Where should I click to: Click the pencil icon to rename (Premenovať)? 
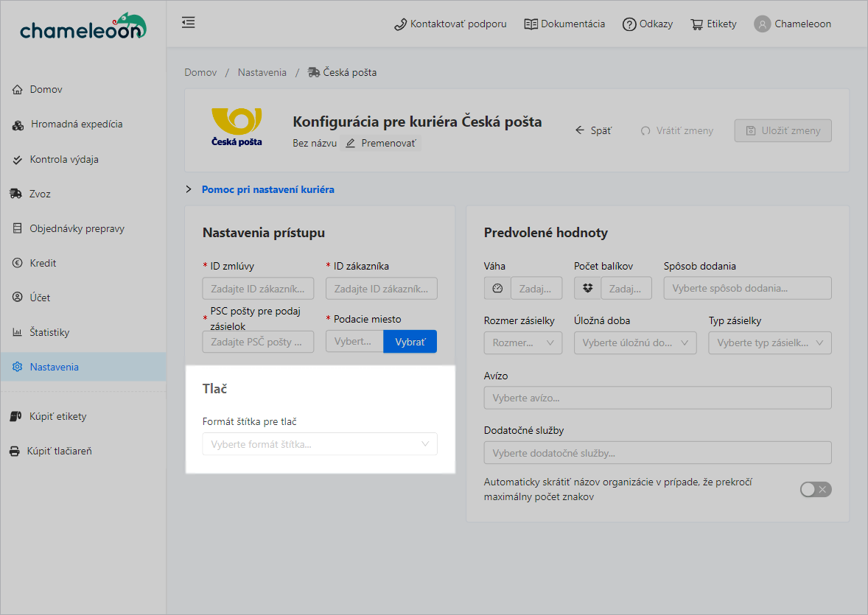pos(351,143)
